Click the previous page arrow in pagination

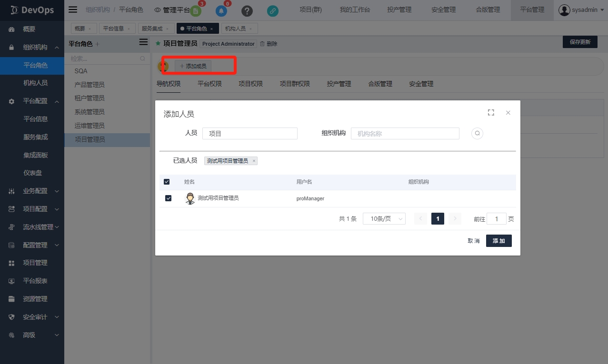tap(420, 218)
